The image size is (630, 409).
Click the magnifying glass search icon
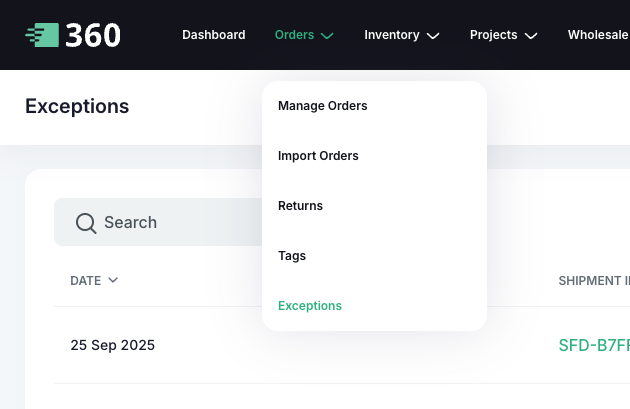pos(86,222)
